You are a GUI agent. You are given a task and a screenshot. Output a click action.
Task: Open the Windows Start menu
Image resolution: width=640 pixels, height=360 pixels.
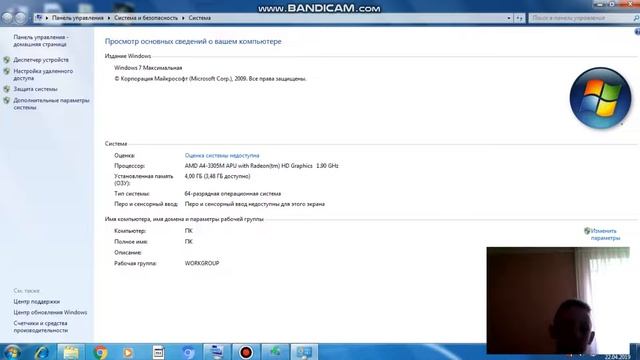pyautogui.click(x=11, y=352)
